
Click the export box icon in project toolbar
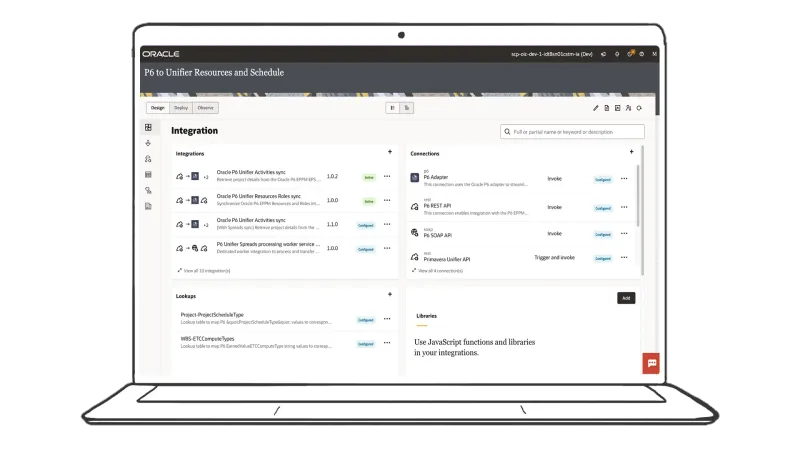click(617, 108)
